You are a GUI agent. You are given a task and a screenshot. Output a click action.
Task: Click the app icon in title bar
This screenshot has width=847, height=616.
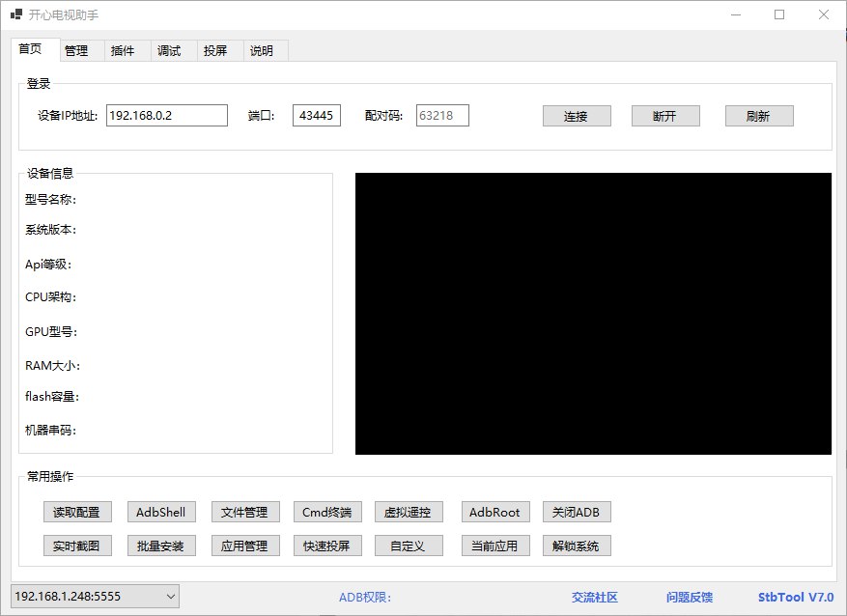click(x=16, y=14)
